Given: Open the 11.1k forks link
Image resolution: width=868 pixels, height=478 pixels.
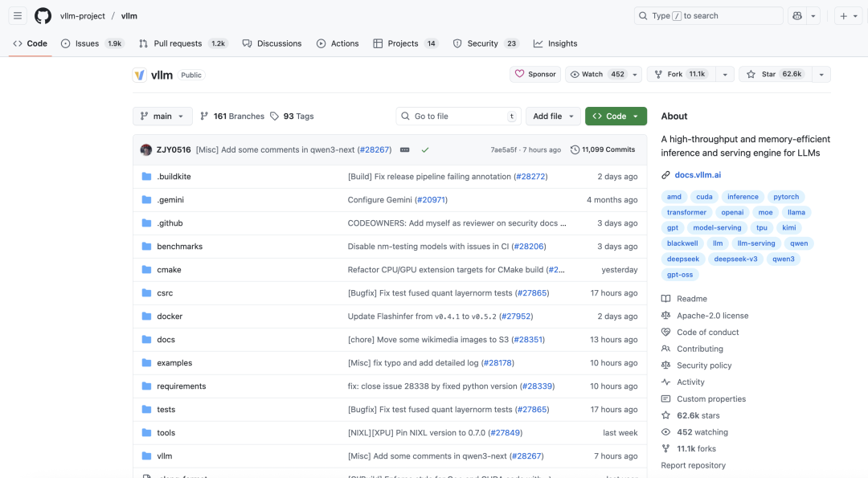Looking at the screenshot, I should pyautogui.click(x=696, y=449).
